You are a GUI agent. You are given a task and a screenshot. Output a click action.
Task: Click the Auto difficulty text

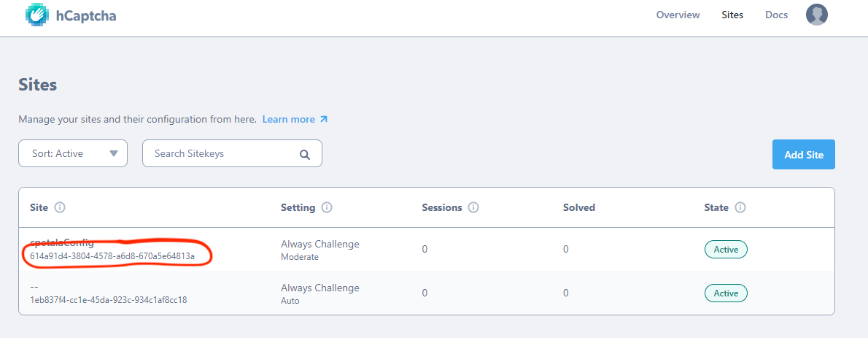click(290, 301)
